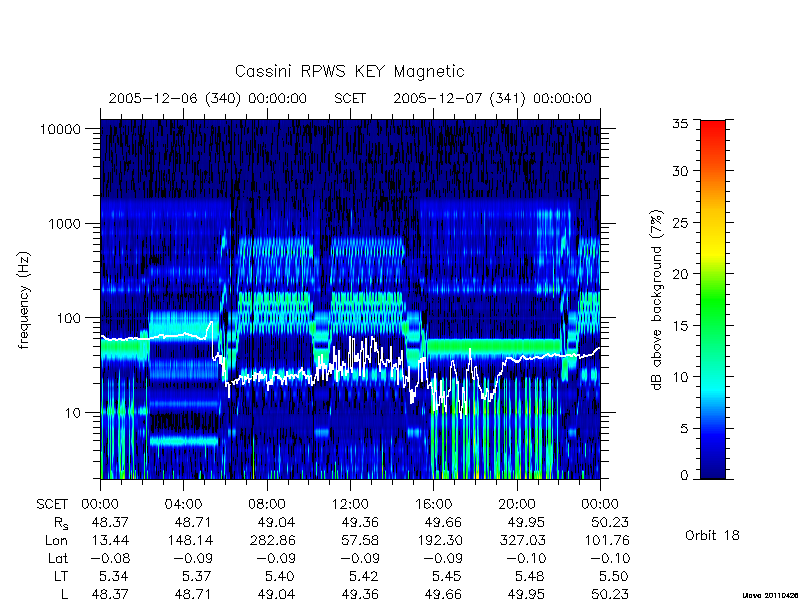Click the 35 value on the color scale

click(x=680, y=124)
